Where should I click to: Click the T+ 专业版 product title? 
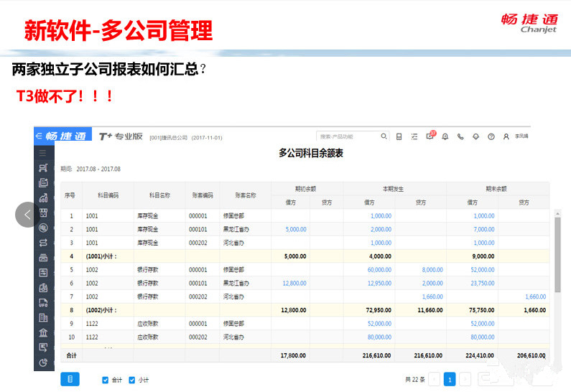(121, 136)
